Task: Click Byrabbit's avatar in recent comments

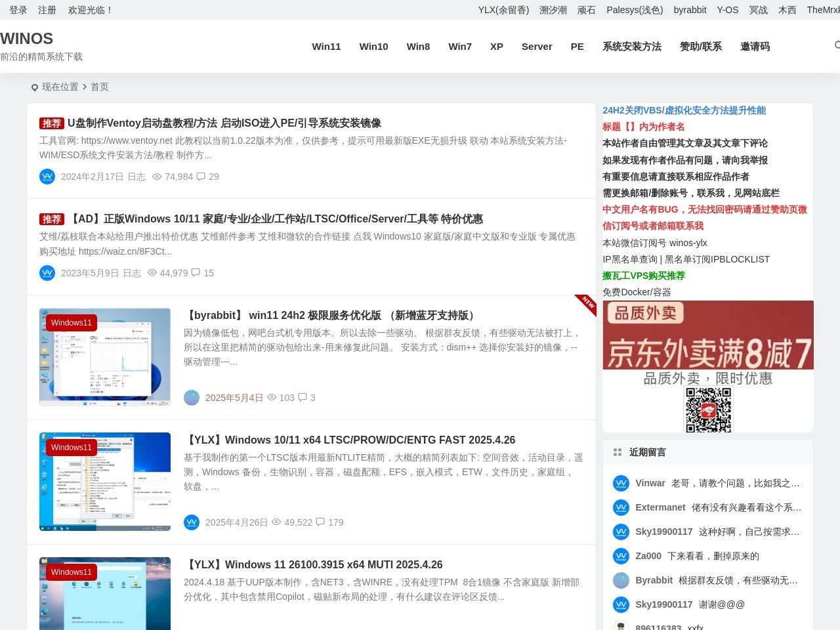Action: click(x=621, y=581)
